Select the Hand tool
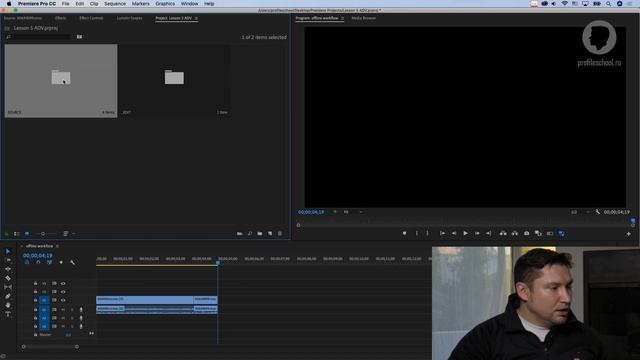This screenshot has width=640, height=360. [x=8, y=305]
